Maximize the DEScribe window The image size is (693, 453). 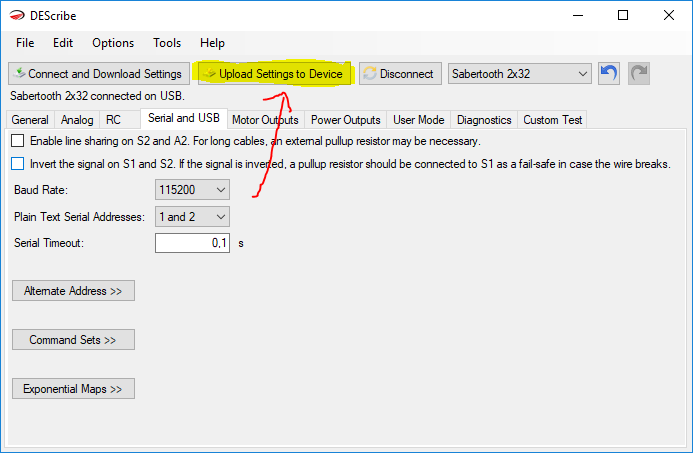click(623, 15)
